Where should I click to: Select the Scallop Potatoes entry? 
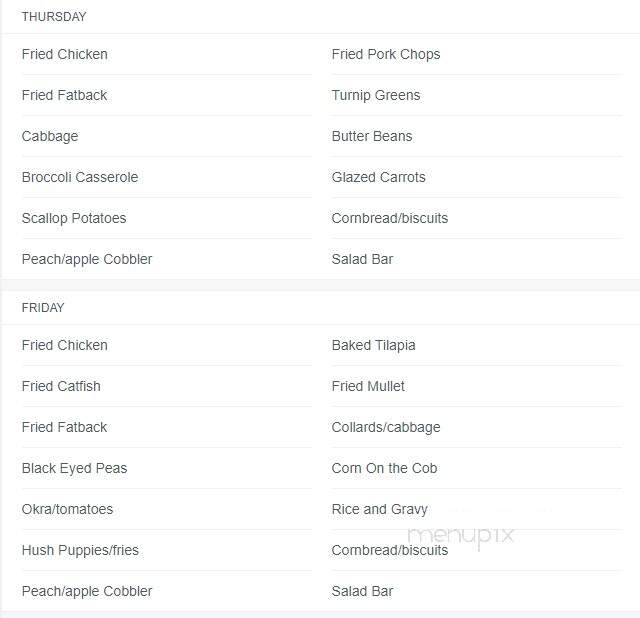[x=74, y=218]
